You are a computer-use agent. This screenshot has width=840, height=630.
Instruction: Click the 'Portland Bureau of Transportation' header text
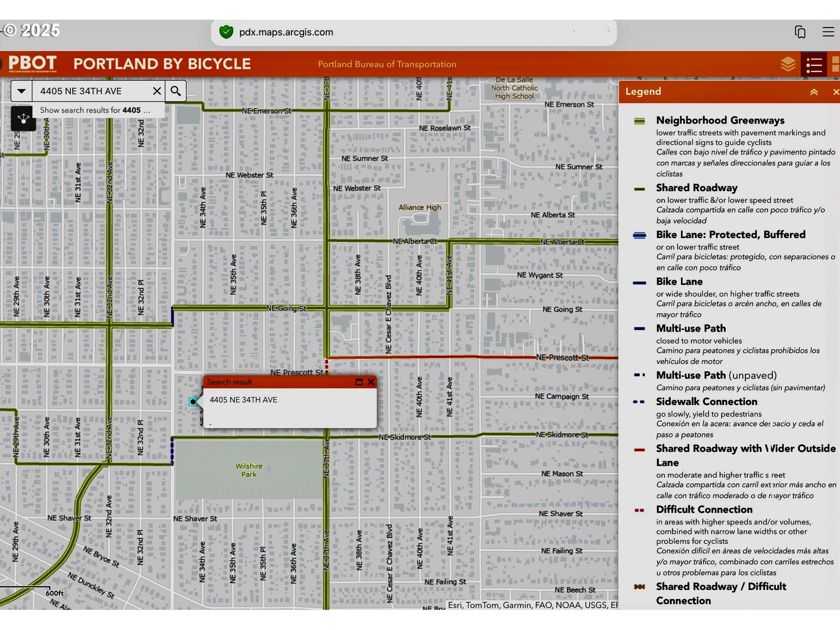(387, 64)
